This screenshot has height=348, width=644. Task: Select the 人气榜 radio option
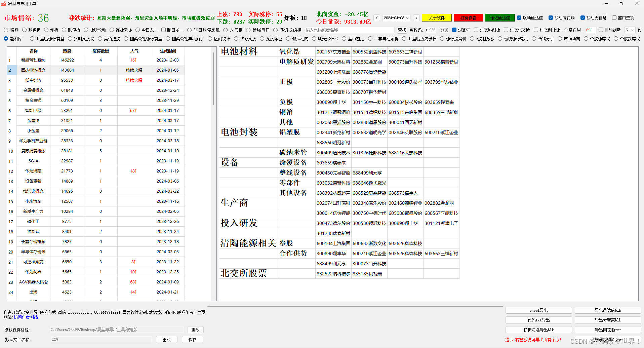[x=226, y=30]
